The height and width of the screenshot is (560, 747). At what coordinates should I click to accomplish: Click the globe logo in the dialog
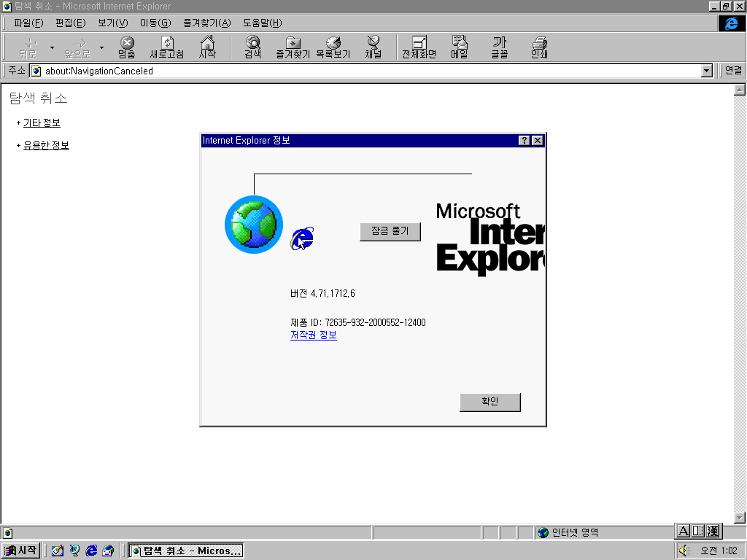253,225
